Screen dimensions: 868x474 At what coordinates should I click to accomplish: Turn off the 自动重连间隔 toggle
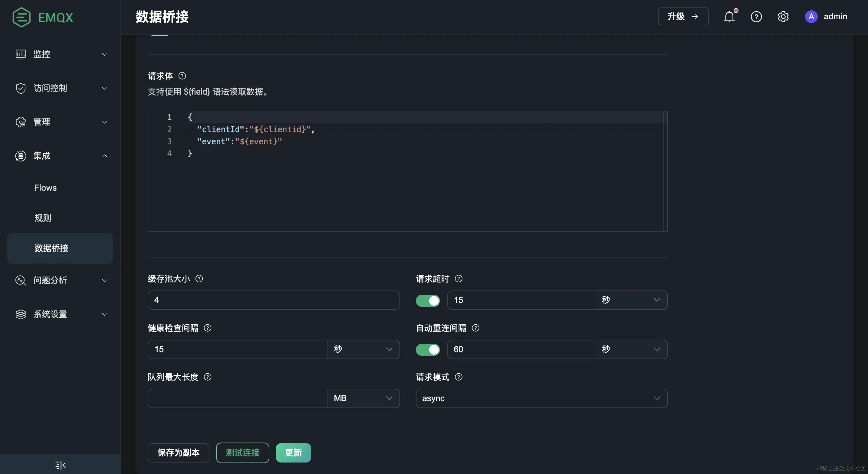click(428, 349)
